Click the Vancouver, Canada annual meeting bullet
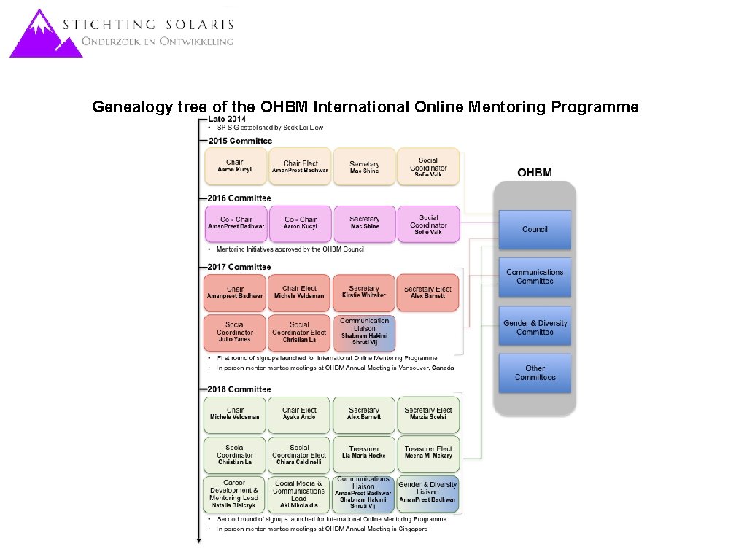This screenshot has height=560, width=747. coord(336,367)
